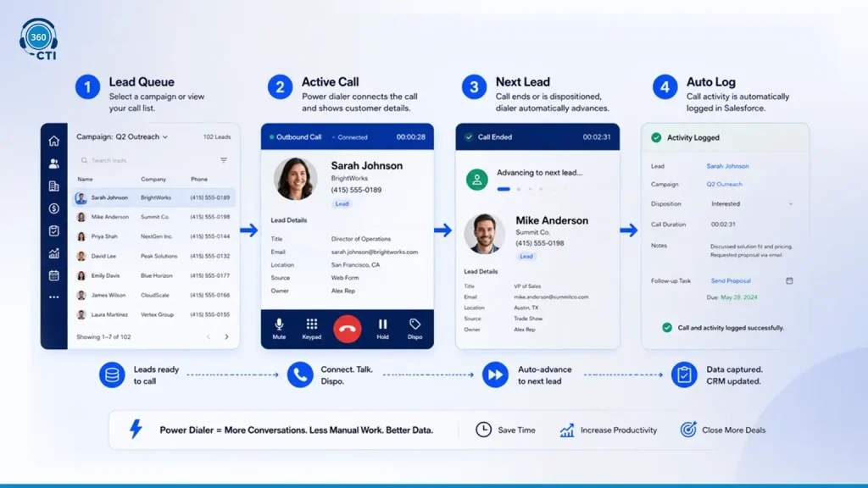Image resolution: width=868 pixels, height=488 pixels.
Task: Go to previous page of leads
Action: [x=209, y=337]
